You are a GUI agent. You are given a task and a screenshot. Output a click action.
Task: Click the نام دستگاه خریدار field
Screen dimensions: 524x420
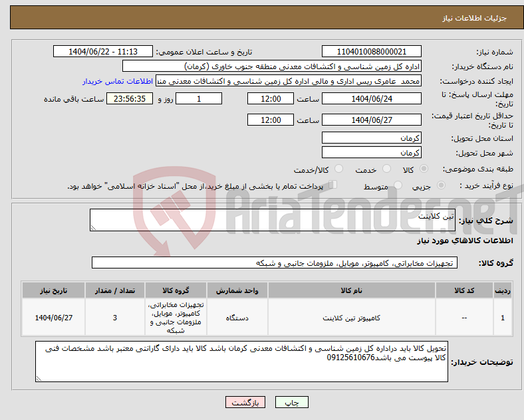[x=272, y=66]
